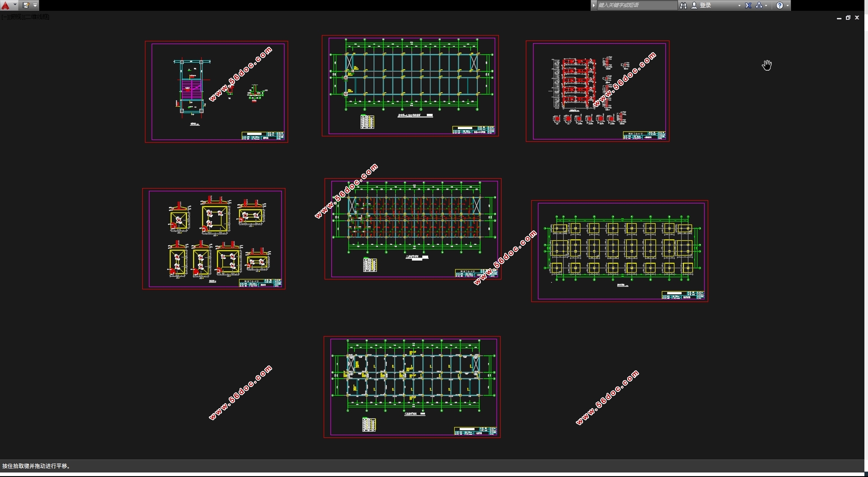Expand Customize Quick Access Toolbar dropdown
This screenshot has width=868, height=477.
coord(35,5)
